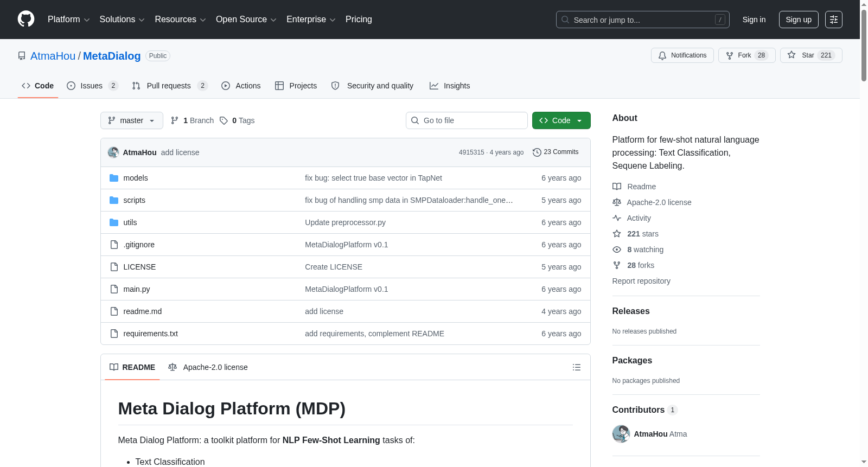868x467 pixels.
Task: Open the AtmaHou owner link
Action: [x=53, y=56]
